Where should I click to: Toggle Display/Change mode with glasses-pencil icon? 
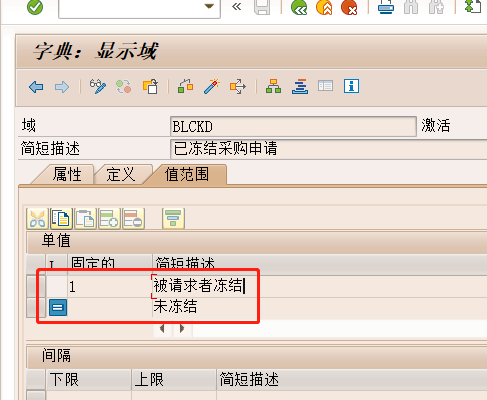(98, 87)
